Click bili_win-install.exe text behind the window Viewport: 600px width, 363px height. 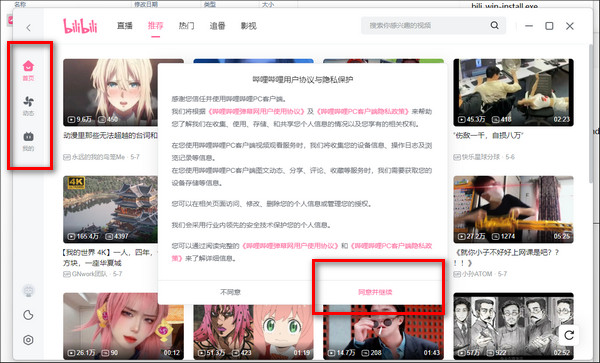coord(504,6)
